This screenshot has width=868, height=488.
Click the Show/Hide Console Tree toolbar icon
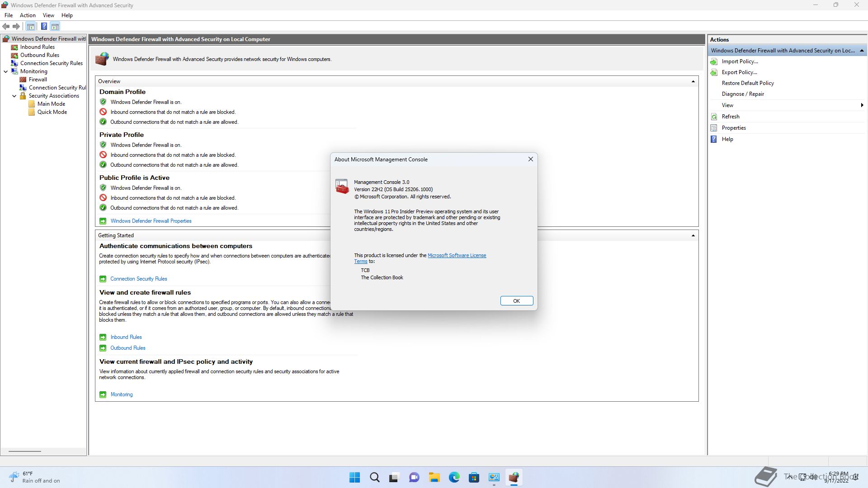(31, 26)
